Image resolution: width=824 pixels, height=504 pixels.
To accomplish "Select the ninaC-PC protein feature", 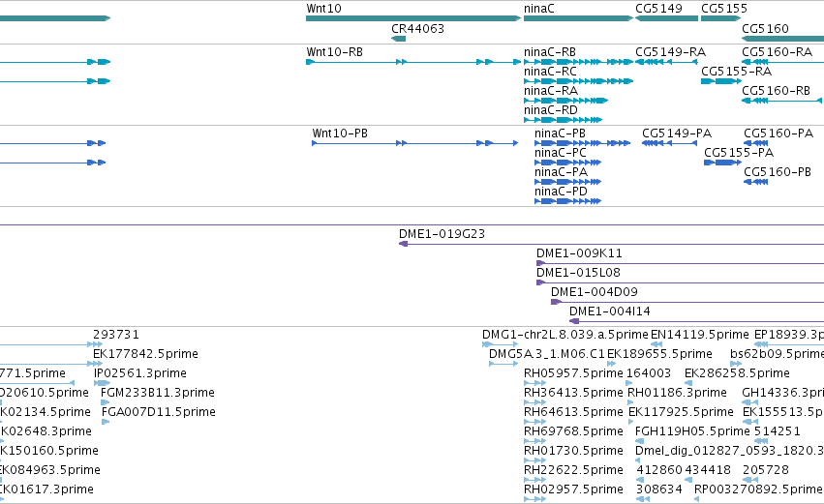I will [568, 163].
